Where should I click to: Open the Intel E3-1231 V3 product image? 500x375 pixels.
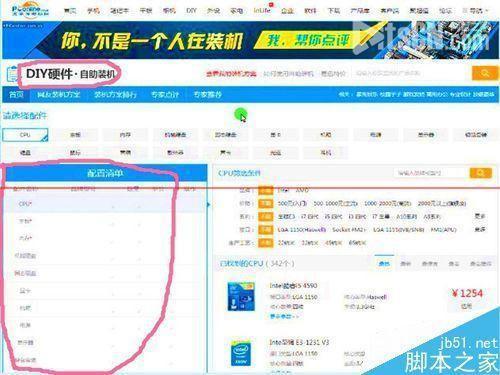pyautogui.click(x=241, y=353)
